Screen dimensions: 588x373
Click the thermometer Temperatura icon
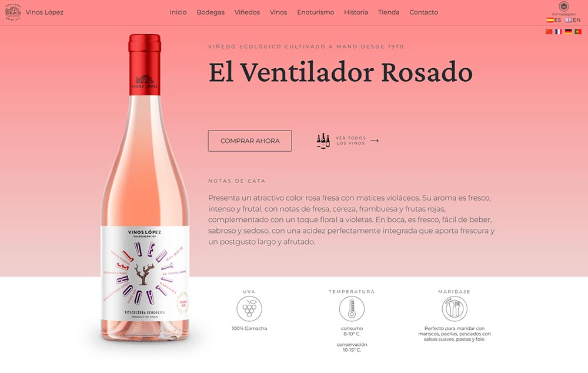(x=352, y=308)
